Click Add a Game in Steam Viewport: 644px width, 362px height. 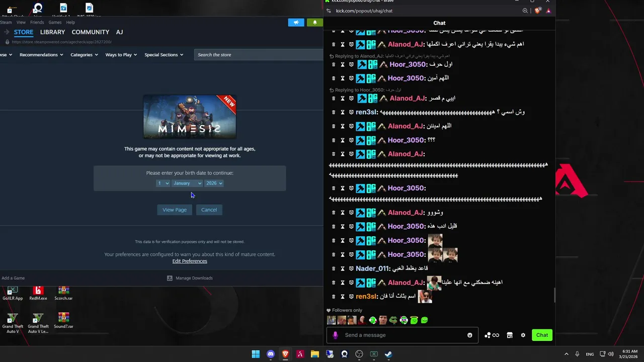click(13, 278)
